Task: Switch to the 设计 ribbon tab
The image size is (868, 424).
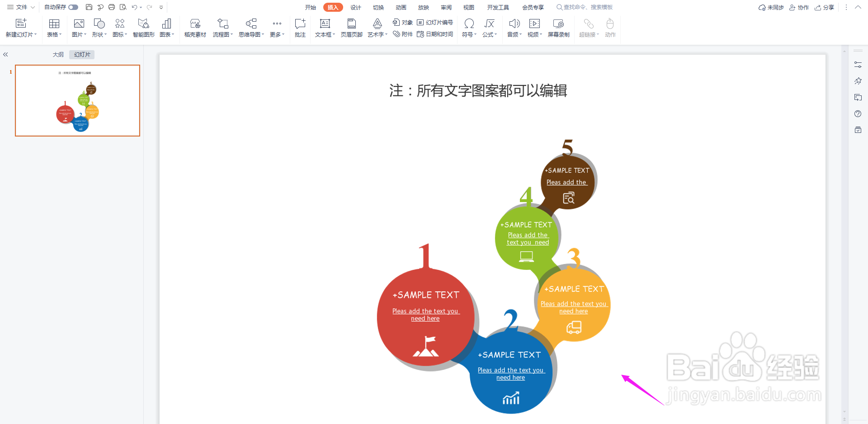Action: pos(355,7)
